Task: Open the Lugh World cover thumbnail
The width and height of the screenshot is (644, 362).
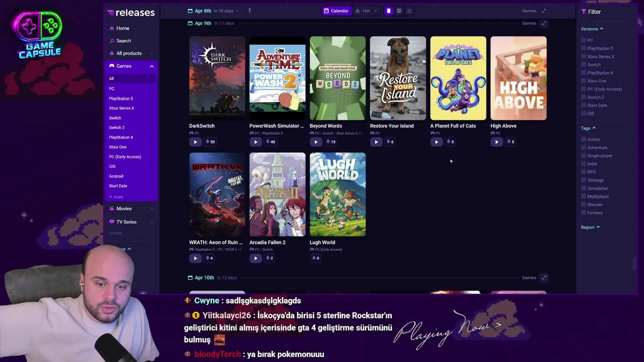Action: (338, 195)
